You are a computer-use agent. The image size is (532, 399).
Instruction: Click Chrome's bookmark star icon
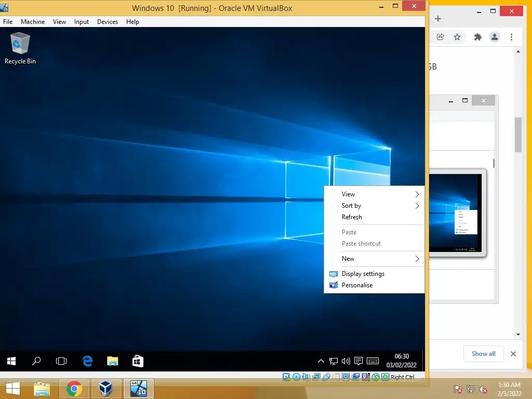click(457, 37)
